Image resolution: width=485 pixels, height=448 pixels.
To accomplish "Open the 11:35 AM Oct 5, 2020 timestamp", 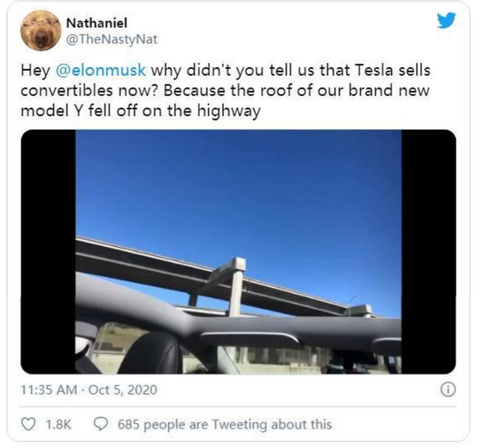I will (x=89, y=390).
